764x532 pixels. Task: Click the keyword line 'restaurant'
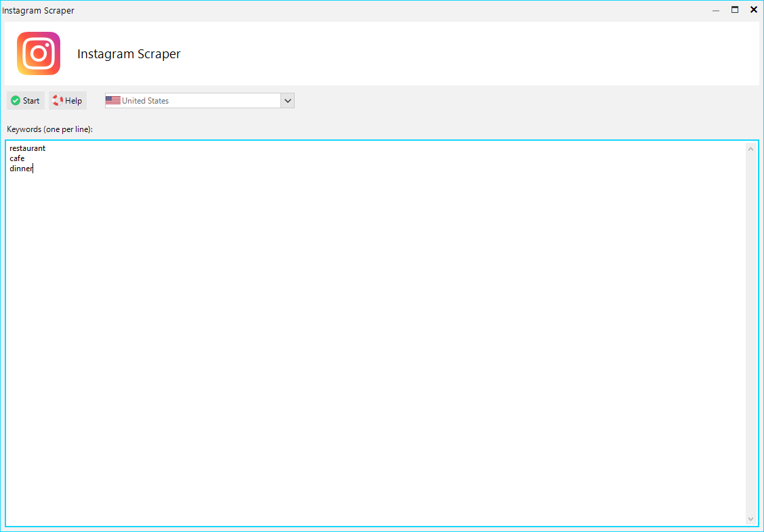point(27,148)
